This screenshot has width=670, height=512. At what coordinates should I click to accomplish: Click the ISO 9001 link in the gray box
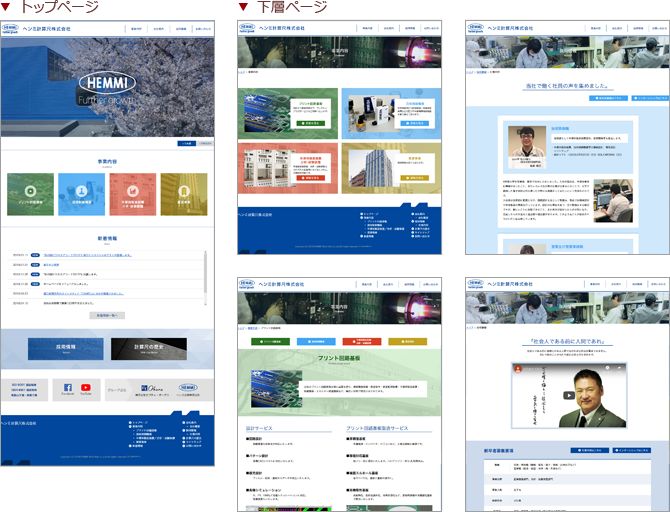click(x=24, y=385)
